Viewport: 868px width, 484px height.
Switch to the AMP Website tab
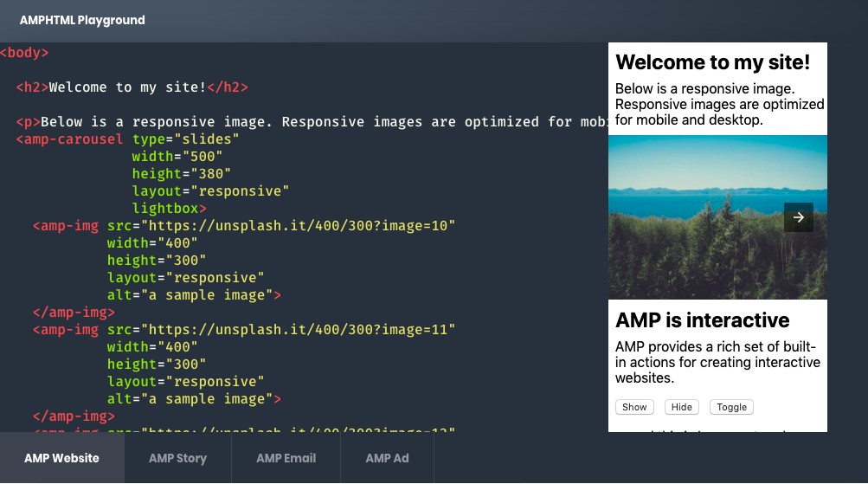point(61,458)
